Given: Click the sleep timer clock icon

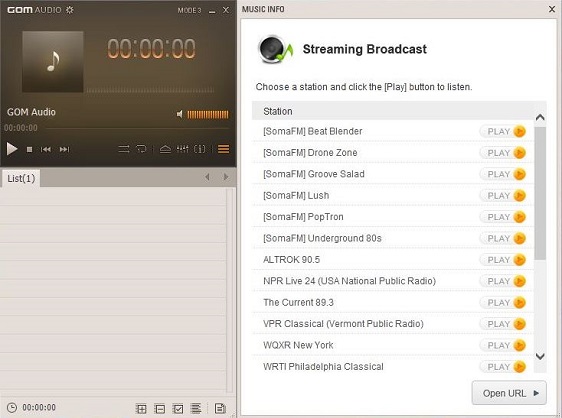Looking at the screenshot, I should 12,408.
